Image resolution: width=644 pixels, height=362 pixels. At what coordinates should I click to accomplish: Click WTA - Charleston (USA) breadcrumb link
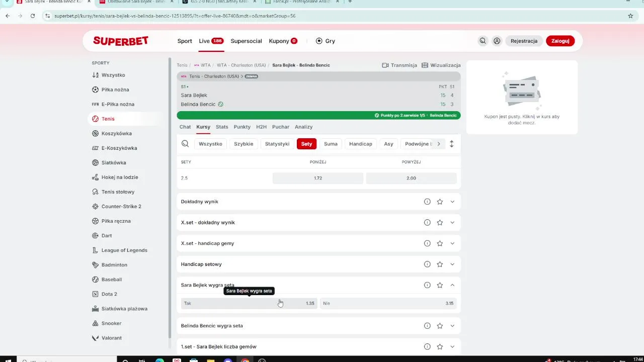pyautogui.click(x=242, y=65)
